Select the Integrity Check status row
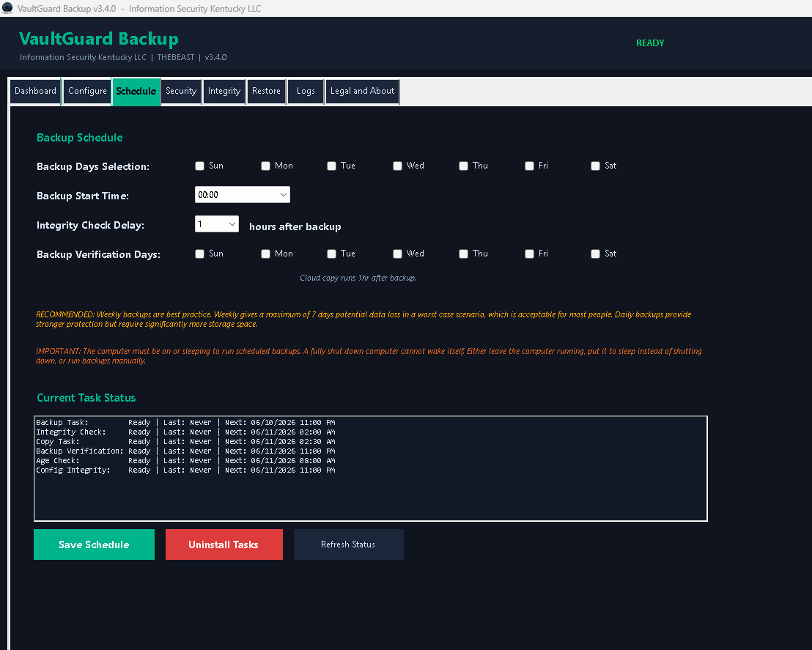 pyautogui.click(x=185, y=432)
